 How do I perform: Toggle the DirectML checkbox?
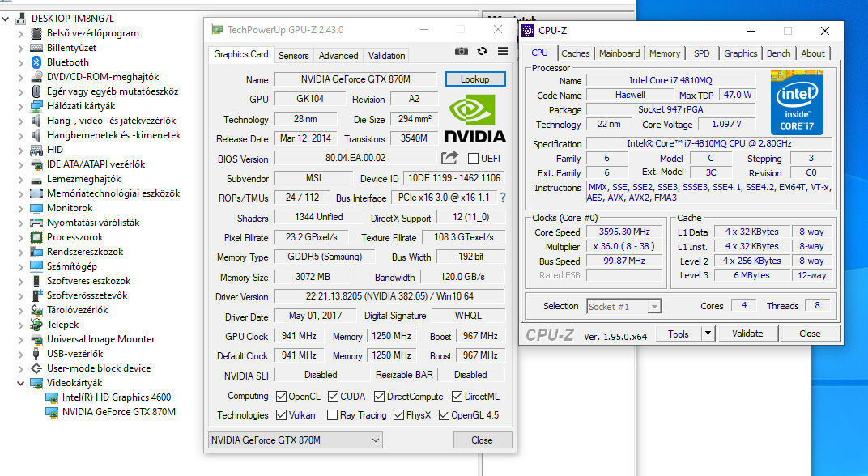pos(457,397)
